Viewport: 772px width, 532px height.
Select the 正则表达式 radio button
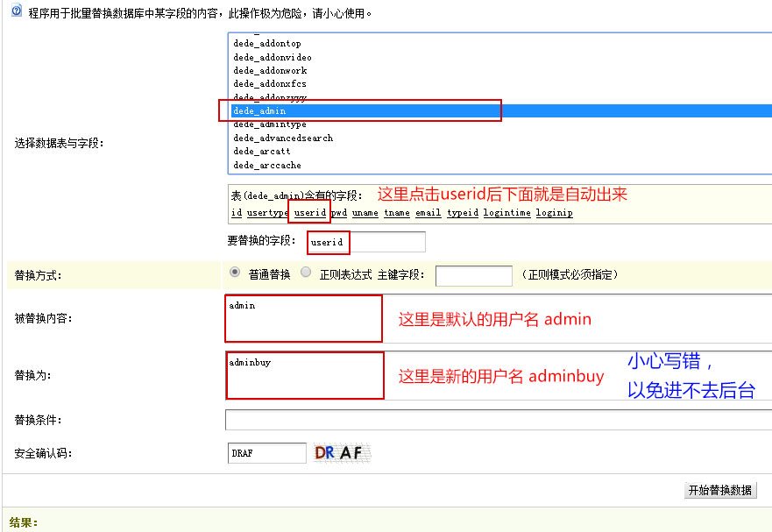click(x=306, y=272)
